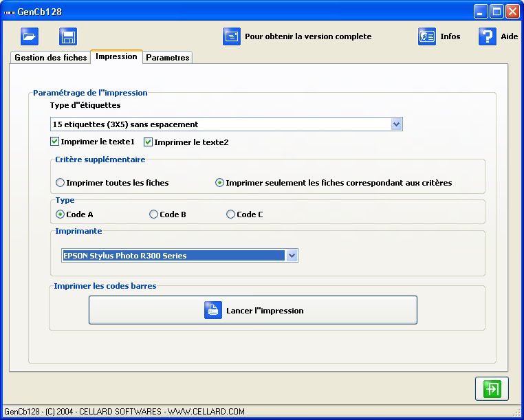
Task: Choose the Code B radio button
Action: 153,214
